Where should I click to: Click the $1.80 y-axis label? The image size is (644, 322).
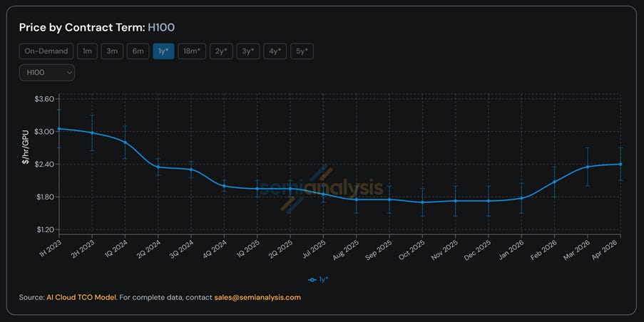[45, 197]
